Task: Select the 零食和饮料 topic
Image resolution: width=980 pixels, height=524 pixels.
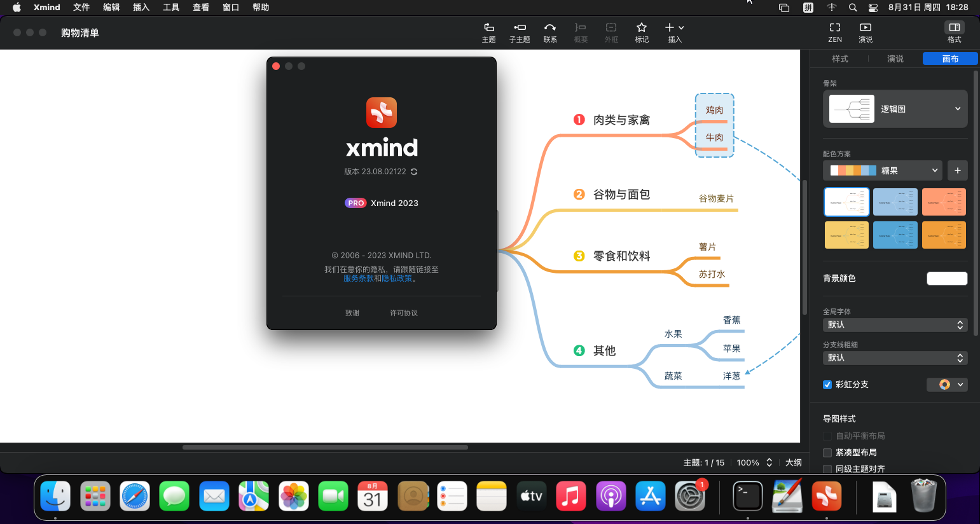Action: (621, 256)
